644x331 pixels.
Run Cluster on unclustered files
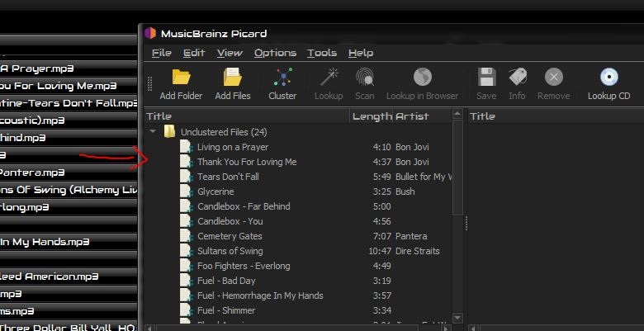pos(282,78)
